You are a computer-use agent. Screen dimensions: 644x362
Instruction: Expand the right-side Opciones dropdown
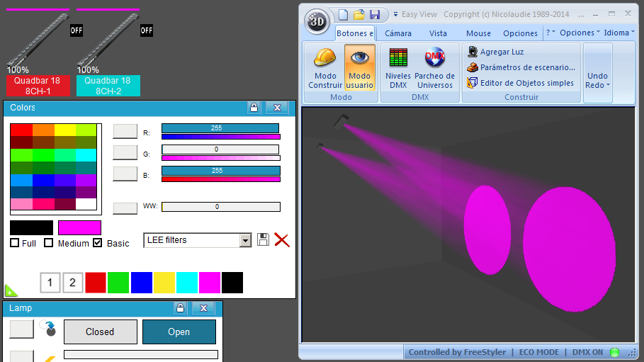tap(580, 33)
